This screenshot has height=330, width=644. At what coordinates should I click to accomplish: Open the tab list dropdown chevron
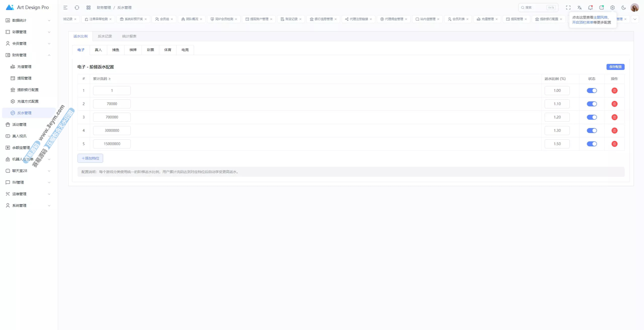[x=635, y=19]
